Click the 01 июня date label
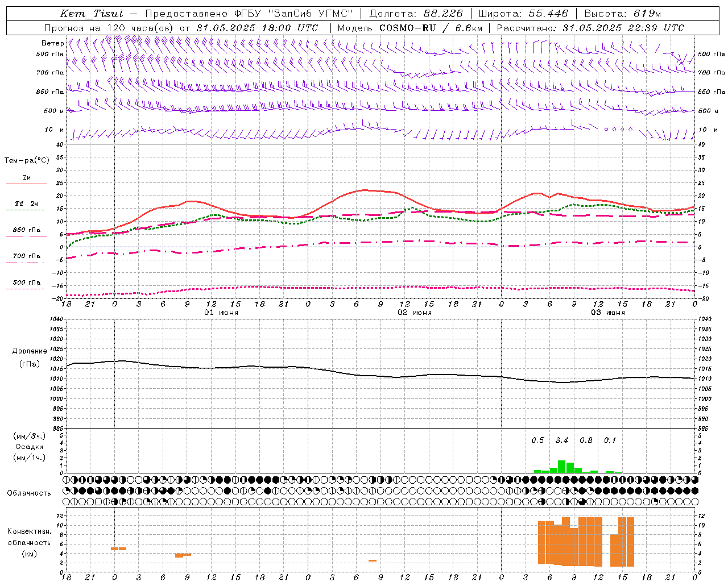 tap(221, 313)
